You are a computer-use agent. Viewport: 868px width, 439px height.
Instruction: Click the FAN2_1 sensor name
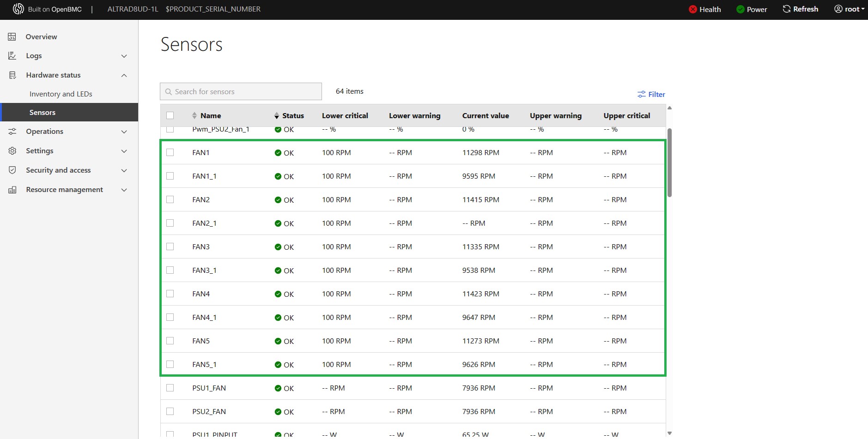(x=204, y=223)
